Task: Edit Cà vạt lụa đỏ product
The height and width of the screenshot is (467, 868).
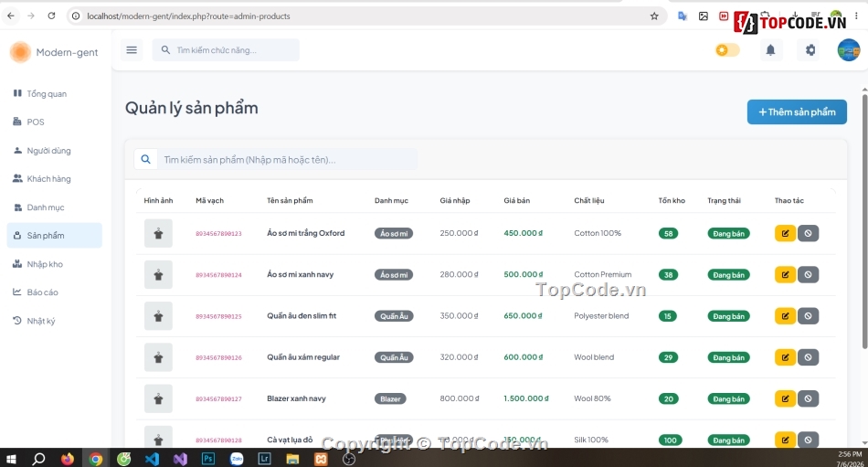Action: click(x=785, y=440)
